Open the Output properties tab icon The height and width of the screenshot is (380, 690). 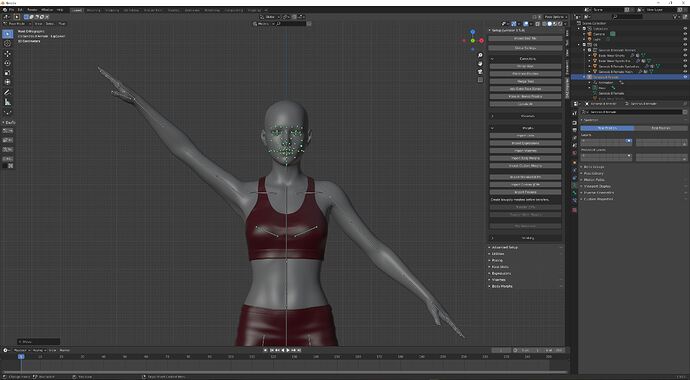pyautogui.click(x=574, y=130)
